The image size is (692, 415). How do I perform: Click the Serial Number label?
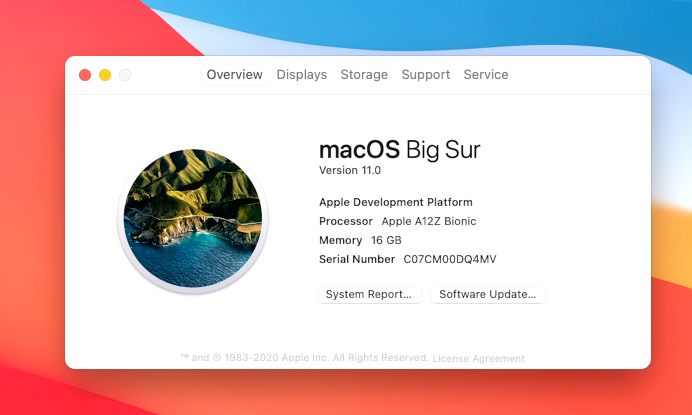[357, 259]
